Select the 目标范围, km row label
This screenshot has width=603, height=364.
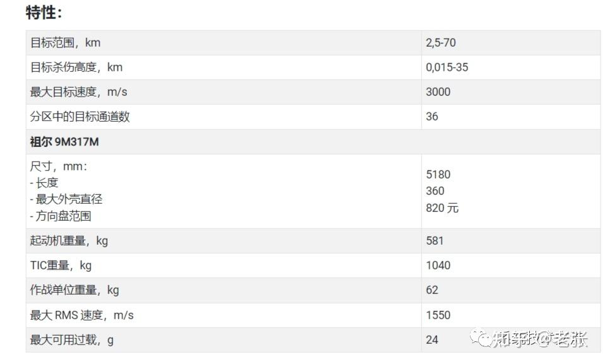pyautogui.click(x=65, y=43)
